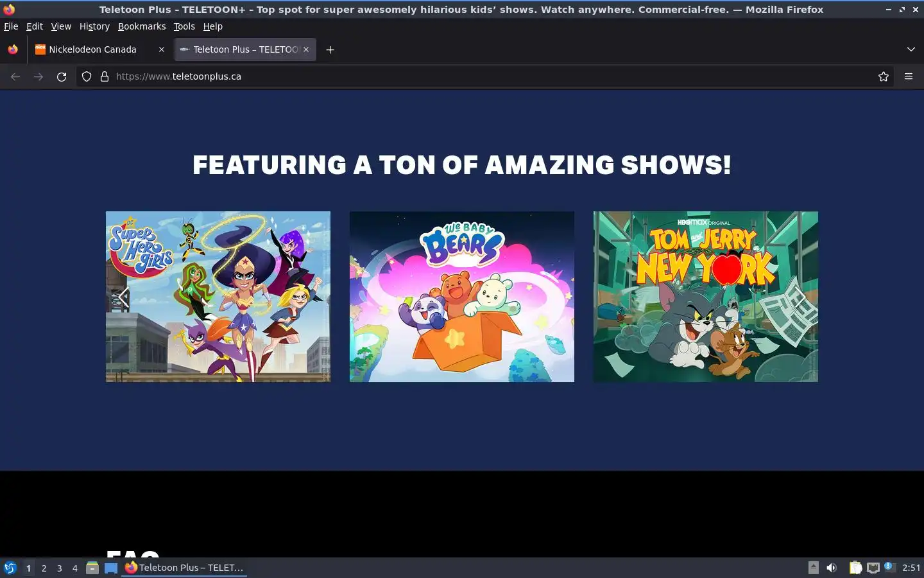Viewport: 924px width, 578px height.
Task: Activate the Teletoon Plus taskbar window button
Action: click(185, 568)
